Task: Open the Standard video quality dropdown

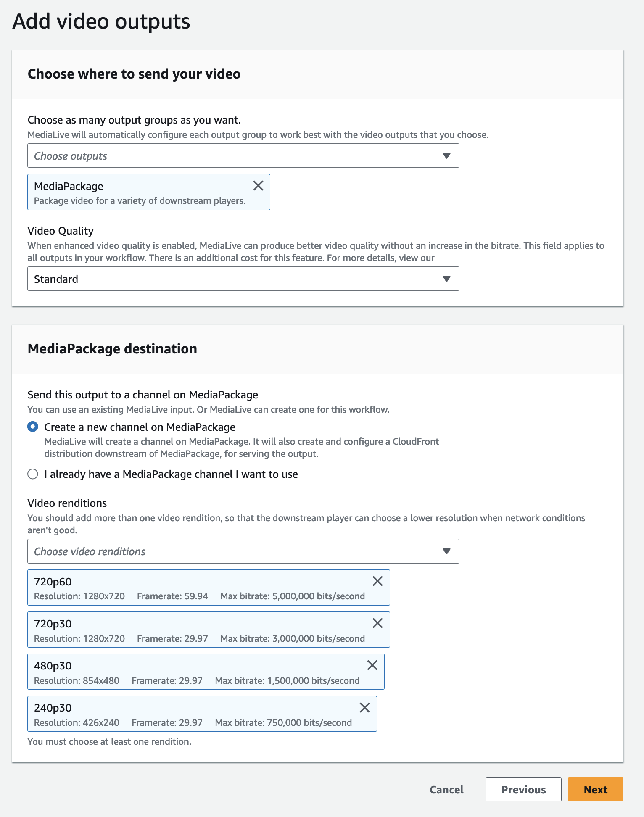Action: (235, 279)
